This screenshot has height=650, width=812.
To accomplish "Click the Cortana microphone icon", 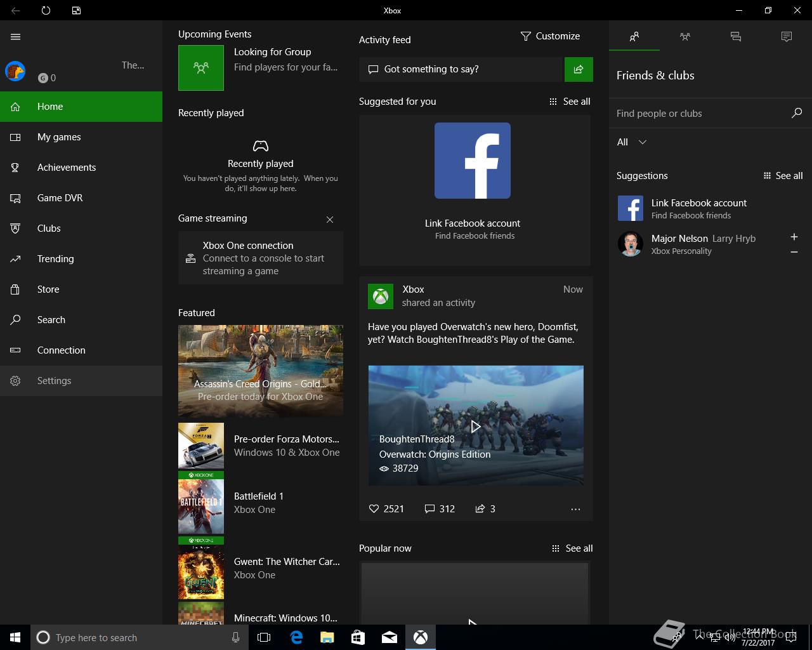I will pos(235,637).
